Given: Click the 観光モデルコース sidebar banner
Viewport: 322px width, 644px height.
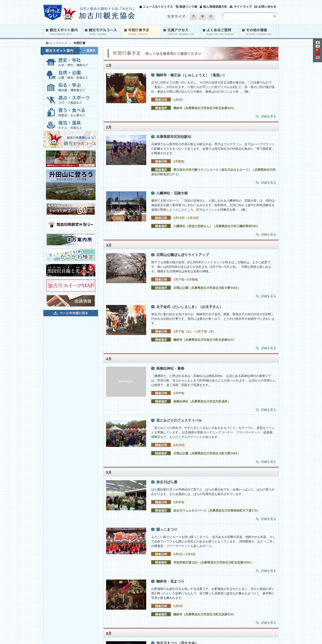Looking at the screenshot, I should [x=71, y=139].
